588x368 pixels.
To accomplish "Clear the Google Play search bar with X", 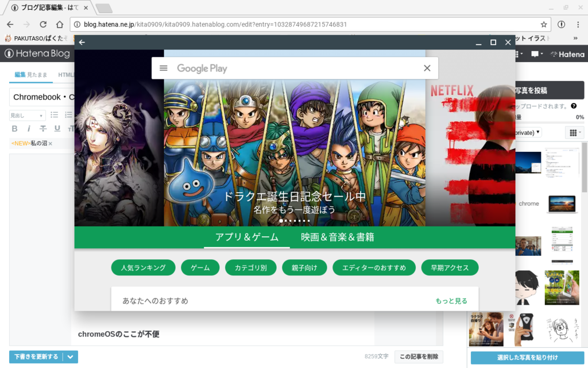I will click(x=427, y=68).
